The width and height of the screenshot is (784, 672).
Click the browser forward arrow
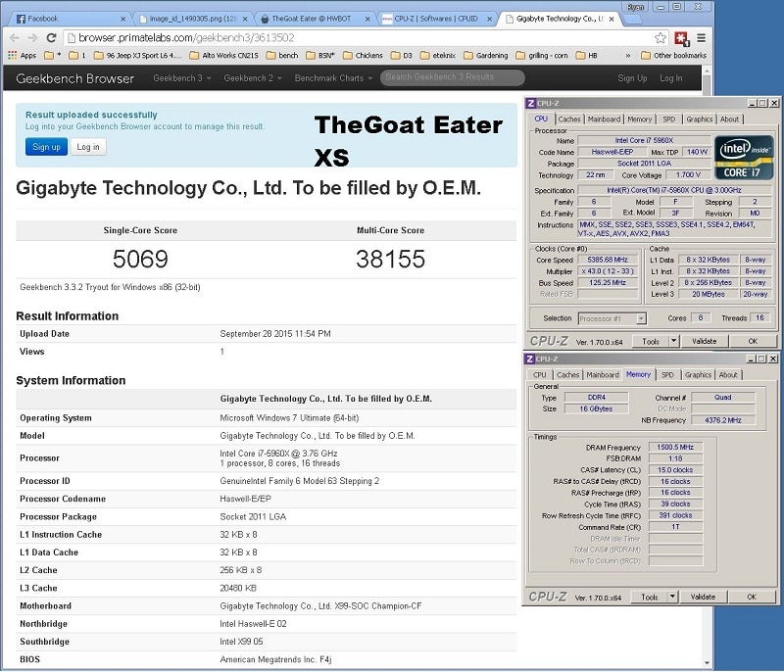tap(32, 38)
